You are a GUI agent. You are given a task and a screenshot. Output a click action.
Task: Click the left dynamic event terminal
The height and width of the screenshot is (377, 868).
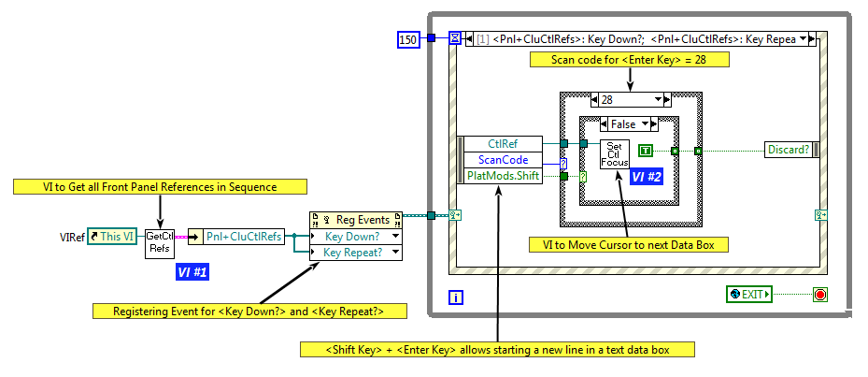tap(456, 215)
